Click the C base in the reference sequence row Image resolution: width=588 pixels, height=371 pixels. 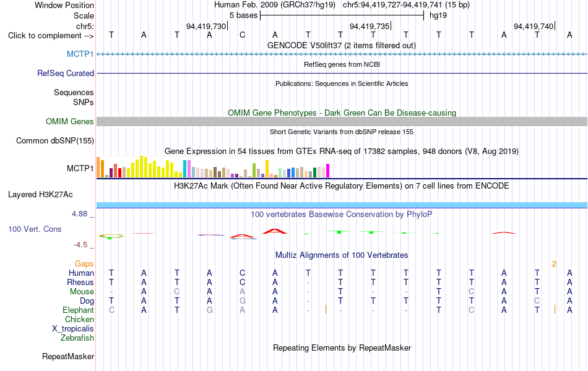(242, 35)
